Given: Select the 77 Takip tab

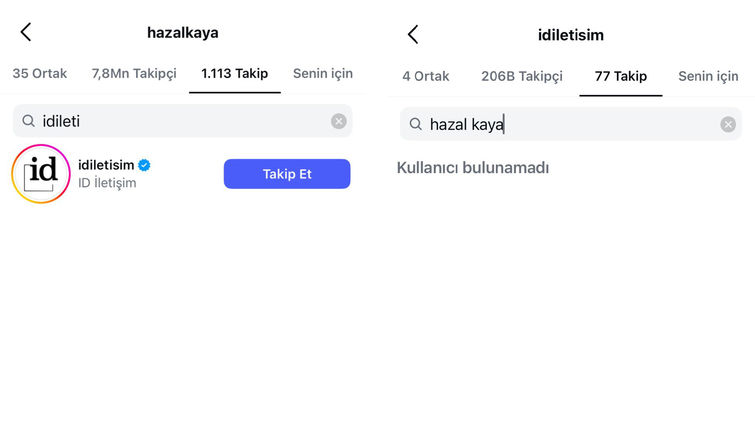Looking at the screenshot, I should click(621, 77).
